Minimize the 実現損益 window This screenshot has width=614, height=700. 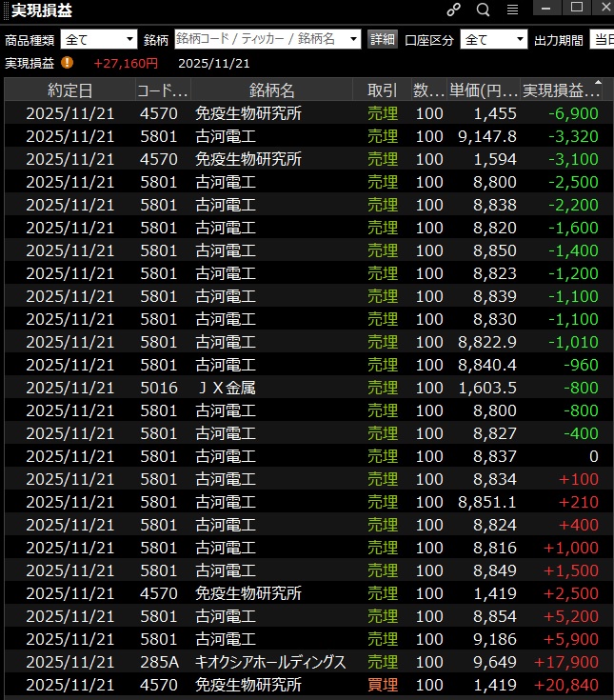click(x=545, y=8)
